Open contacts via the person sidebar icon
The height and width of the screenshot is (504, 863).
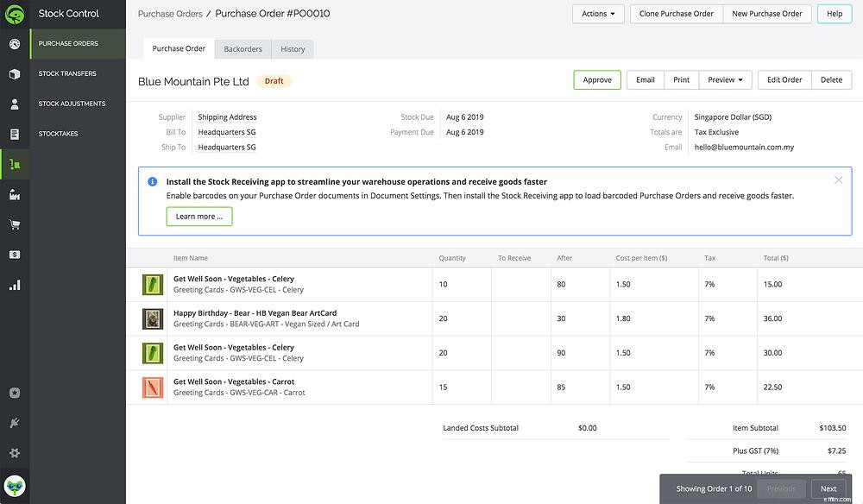[x=15, y=104]
